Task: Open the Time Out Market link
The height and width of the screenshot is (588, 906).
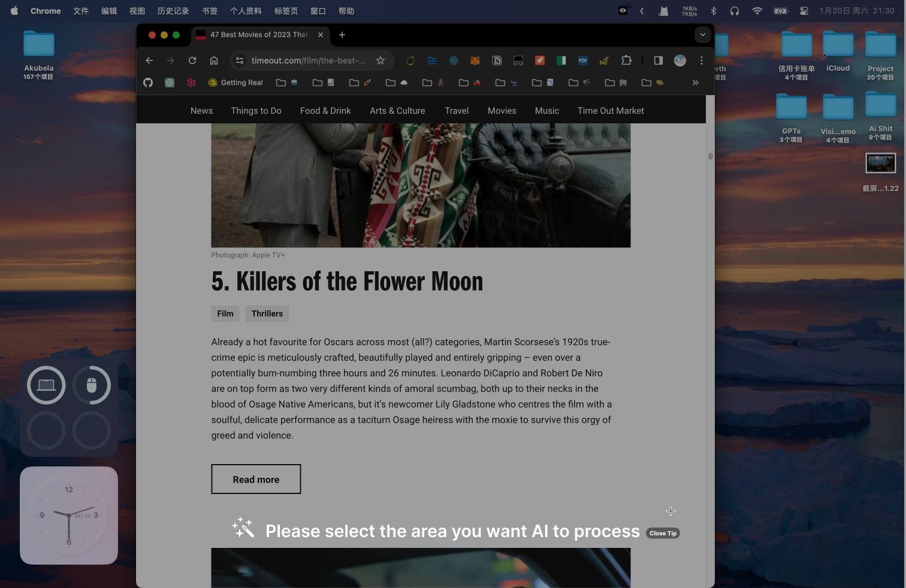Action: pyautogui.click(x=611, y=111)
